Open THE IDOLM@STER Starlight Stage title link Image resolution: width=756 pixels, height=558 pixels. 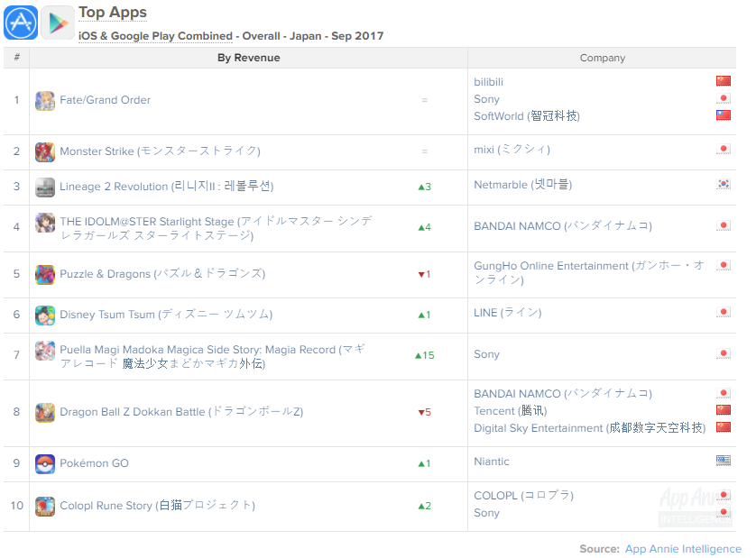[x=216, y=228]
